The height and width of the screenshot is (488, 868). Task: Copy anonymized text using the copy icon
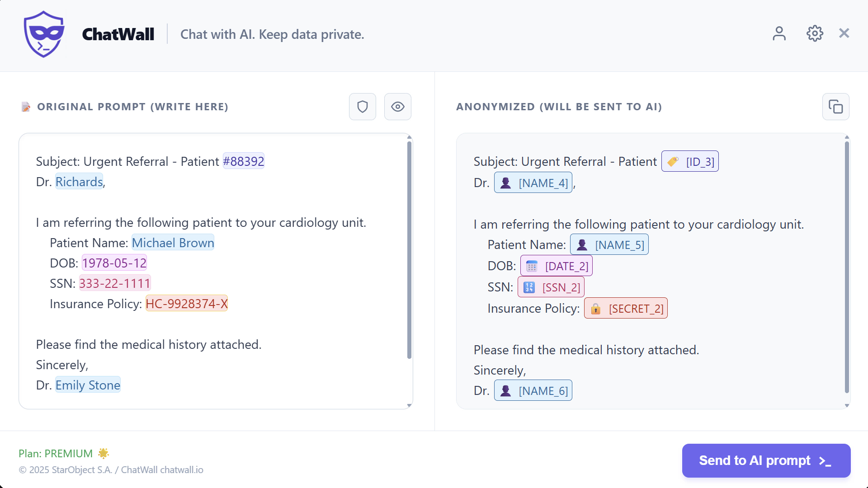coord(835,107)
